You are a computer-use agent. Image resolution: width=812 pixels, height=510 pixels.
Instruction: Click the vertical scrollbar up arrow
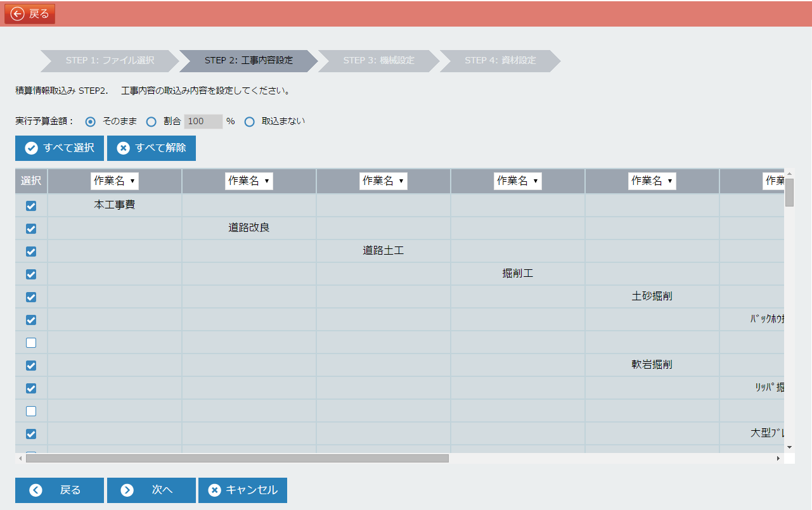789,173
